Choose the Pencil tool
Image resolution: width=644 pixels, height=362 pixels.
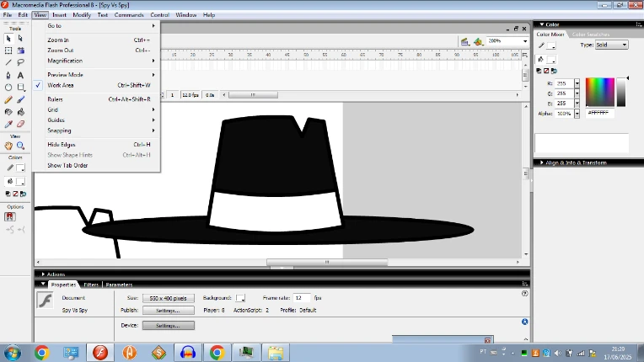[8, 99]
